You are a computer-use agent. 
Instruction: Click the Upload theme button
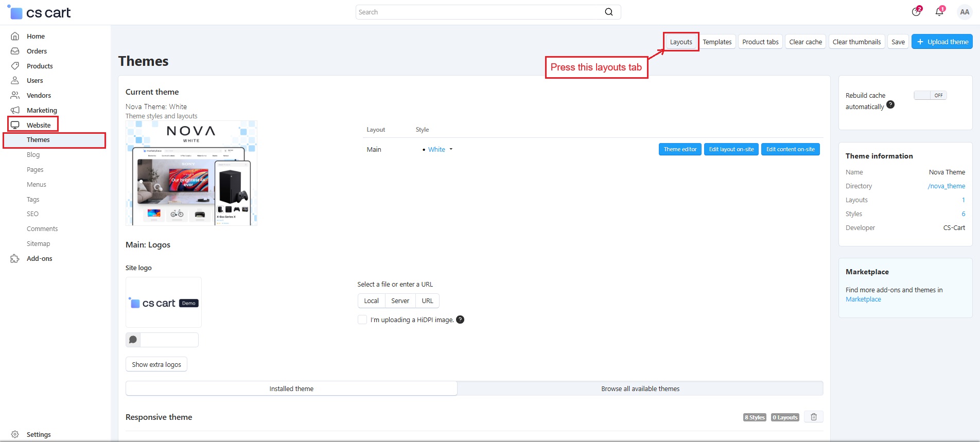[942, 42]
